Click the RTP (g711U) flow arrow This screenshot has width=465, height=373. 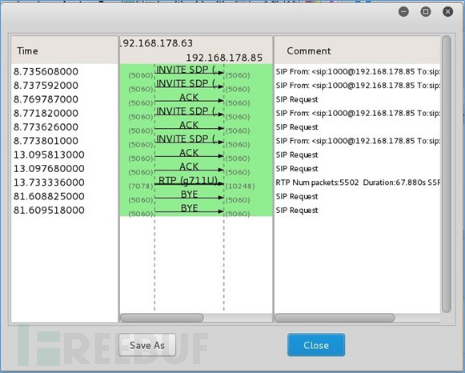point(189,181)
